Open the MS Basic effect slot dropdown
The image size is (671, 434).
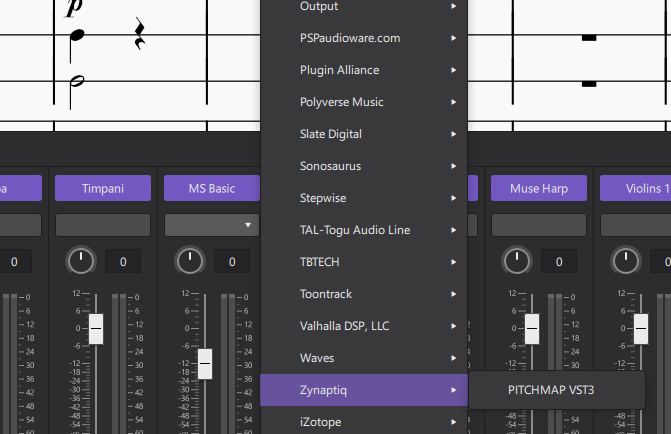point(212,225)
